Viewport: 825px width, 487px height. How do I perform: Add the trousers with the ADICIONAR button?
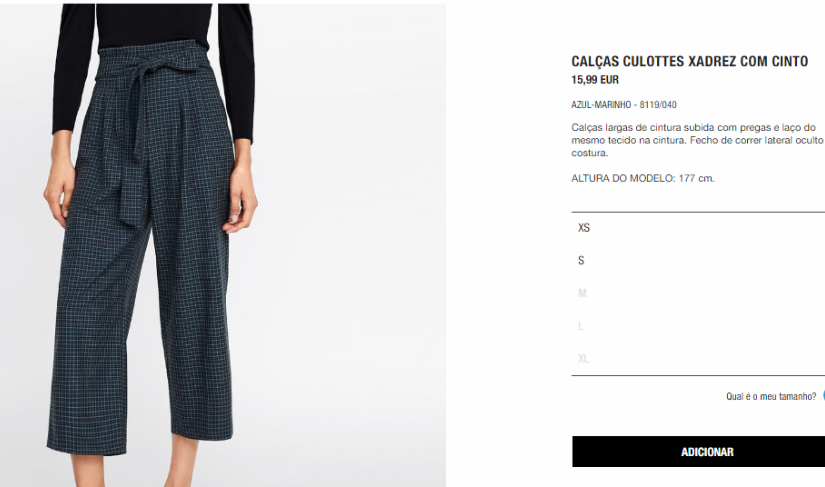point(698,452)
